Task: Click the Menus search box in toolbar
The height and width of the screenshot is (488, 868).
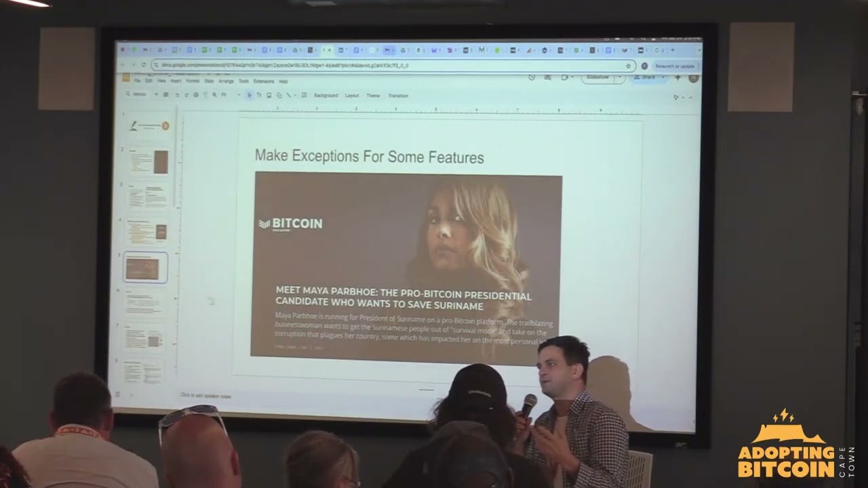Action: pos(136,94)
